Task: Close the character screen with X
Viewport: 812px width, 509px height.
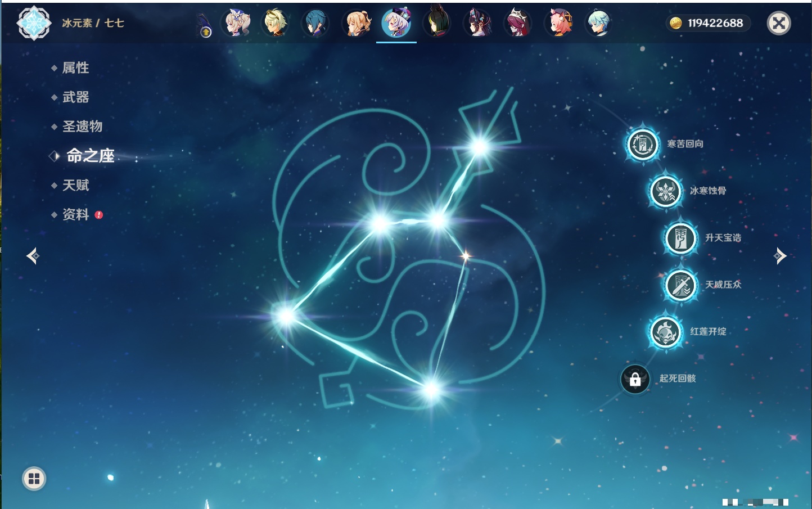Action: point(779,23)
